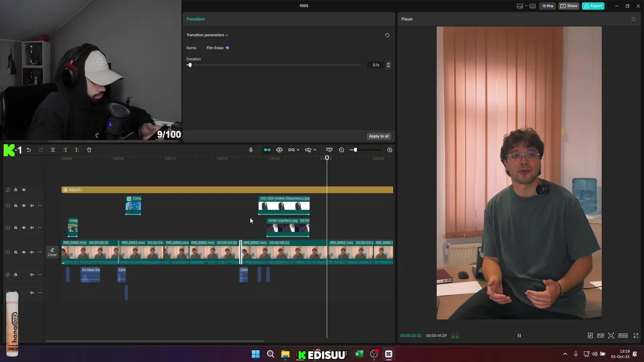Image resolution: width=644 pixels, height=362 pixels.
Task: Open the linkage options dropdown in timeline toolbar
Action: coord(298,150)
